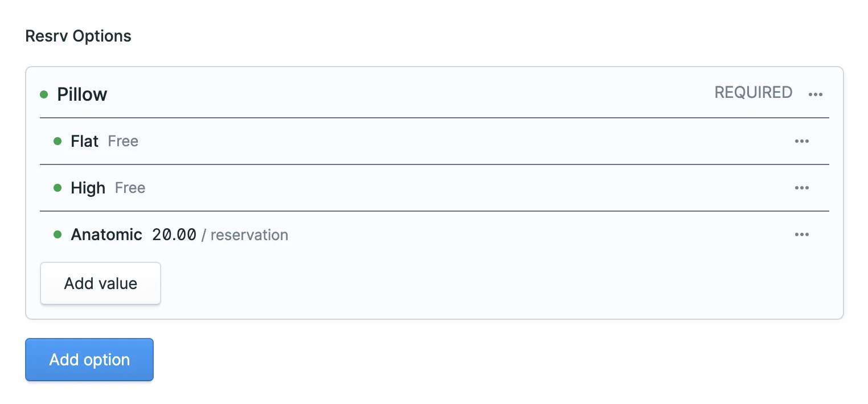Click the green dot beside the Anatomic value
The width and height of the screenshot is (868, 404).
click(57, 234)
